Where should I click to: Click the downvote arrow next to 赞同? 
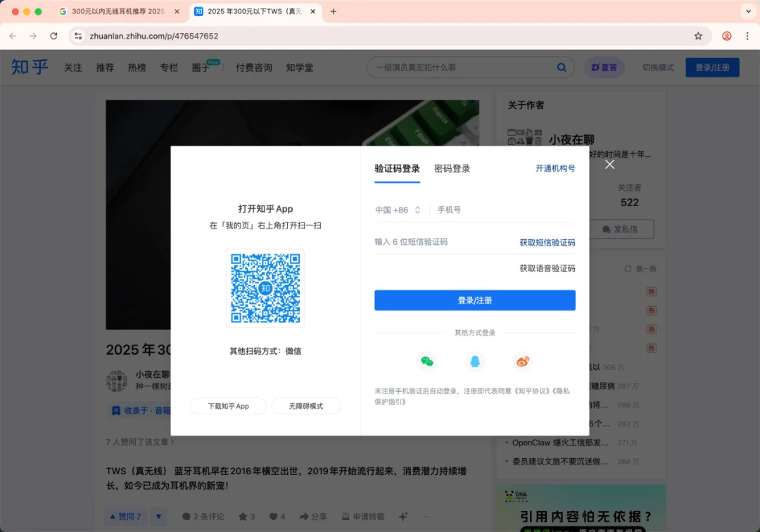pos(158,516)
